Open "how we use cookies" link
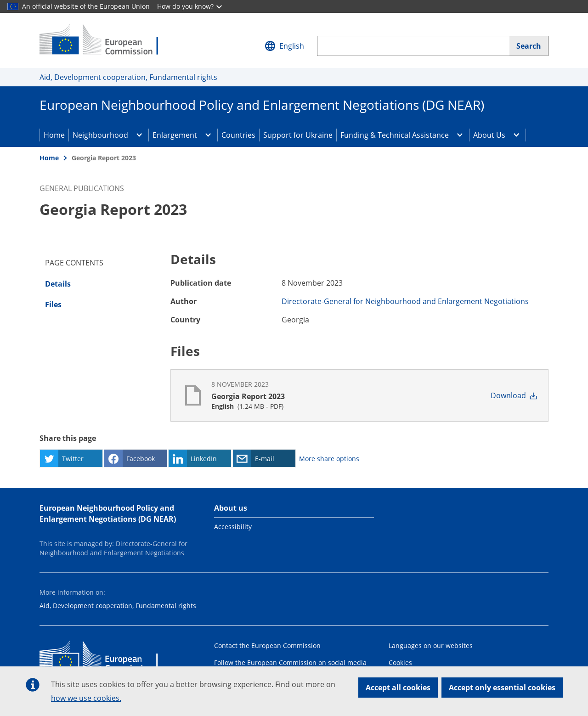The height and width of the screenshot is (716, 588). tap(86, 698)
